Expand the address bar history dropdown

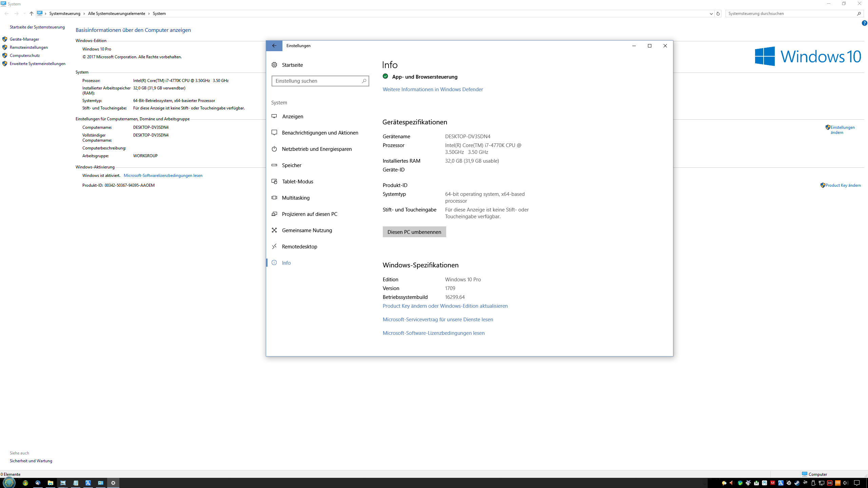pos(711,14)
